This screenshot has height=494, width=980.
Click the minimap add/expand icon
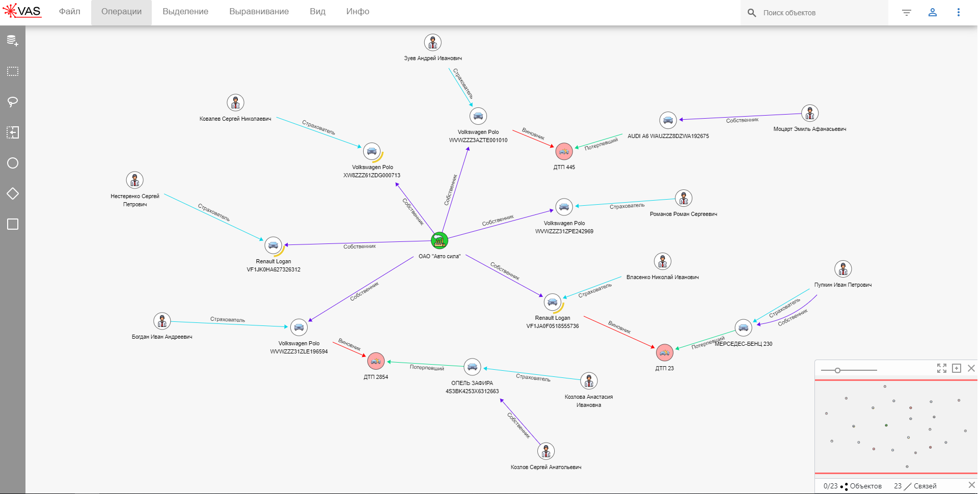point(957,368)
